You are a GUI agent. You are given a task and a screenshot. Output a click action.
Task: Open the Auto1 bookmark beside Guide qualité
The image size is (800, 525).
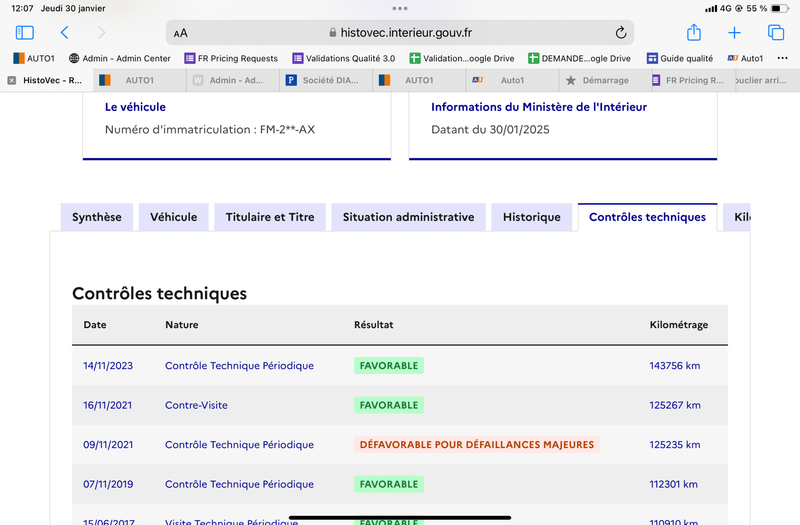745,58
